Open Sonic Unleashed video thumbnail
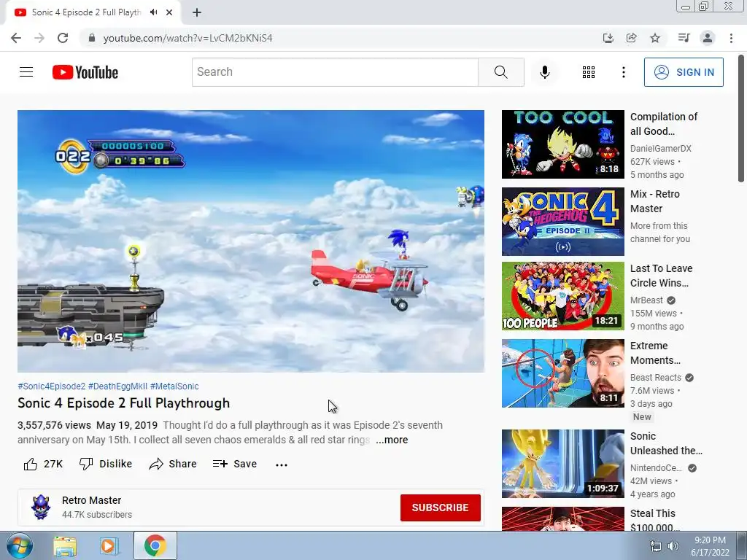The width and height of the screenshot is (747, 560). [562, 464]
